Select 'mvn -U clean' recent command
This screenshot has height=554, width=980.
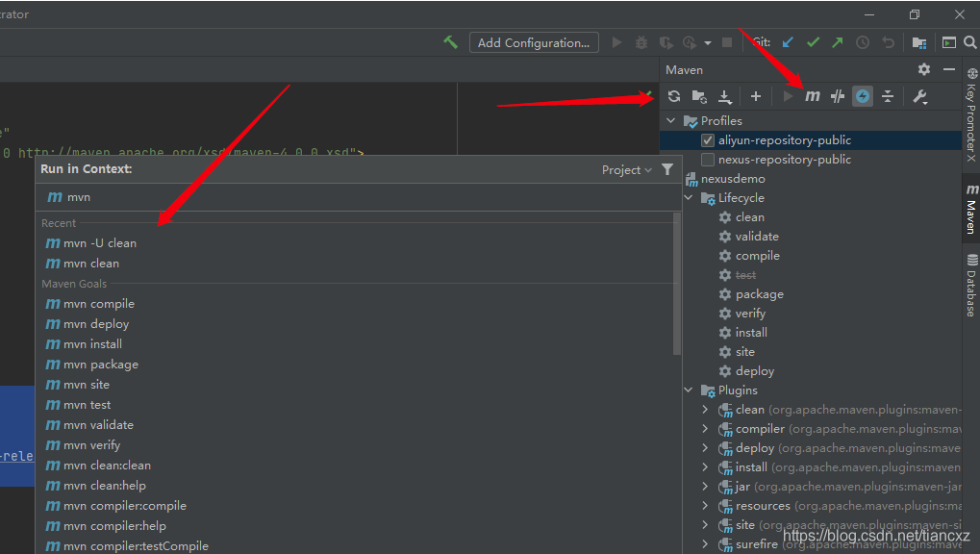(x=100, y=243)
